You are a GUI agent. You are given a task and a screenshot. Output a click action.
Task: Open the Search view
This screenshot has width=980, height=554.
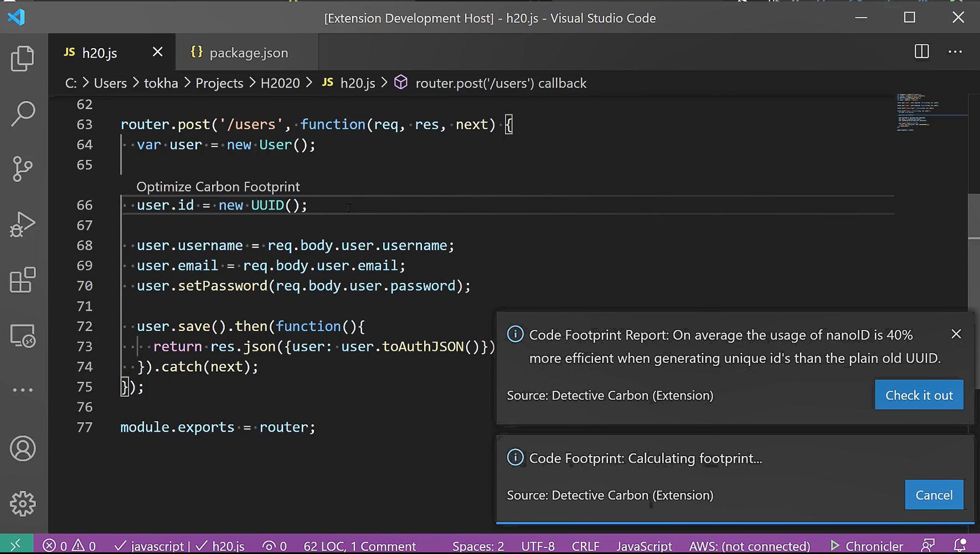[x=22, y=112]
